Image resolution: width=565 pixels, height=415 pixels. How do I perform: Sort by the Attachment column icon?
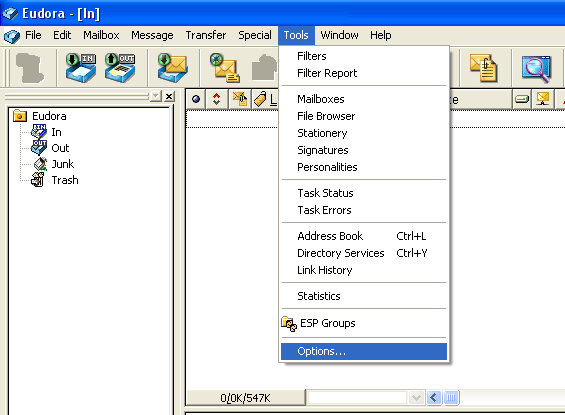coord(240,99)
